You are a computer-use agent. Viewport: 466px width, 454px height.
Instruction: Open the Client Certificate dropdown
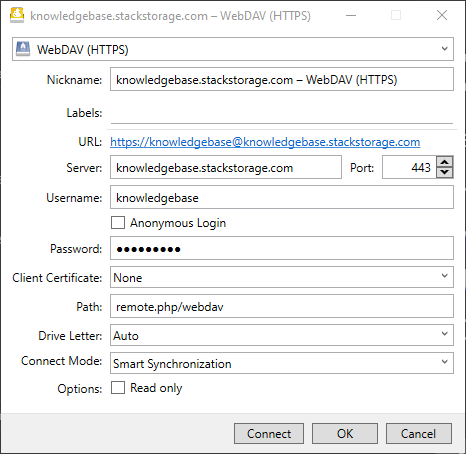tap(282, 277)
